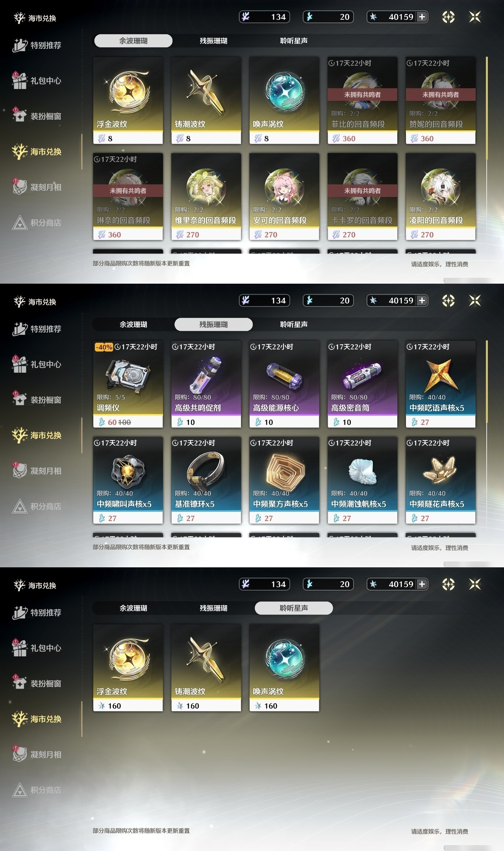Select 铸潮波纹 priced at 8
This screenshot has width=504, height=851.
pos(206,100)
